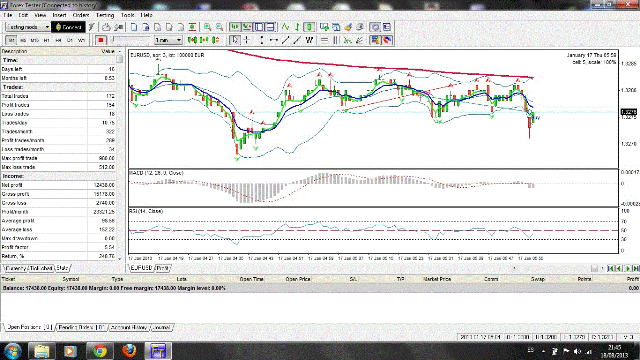Select the pointer selection tool

[x=235, y=40]
